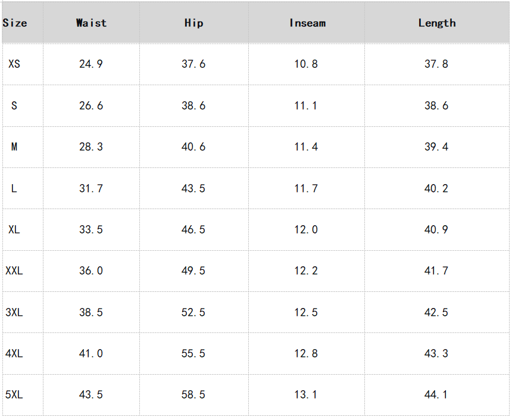Click hip value 38.6 for S
Image resolution: width=512 pixels, height=420 pixels.
[193, 105]
